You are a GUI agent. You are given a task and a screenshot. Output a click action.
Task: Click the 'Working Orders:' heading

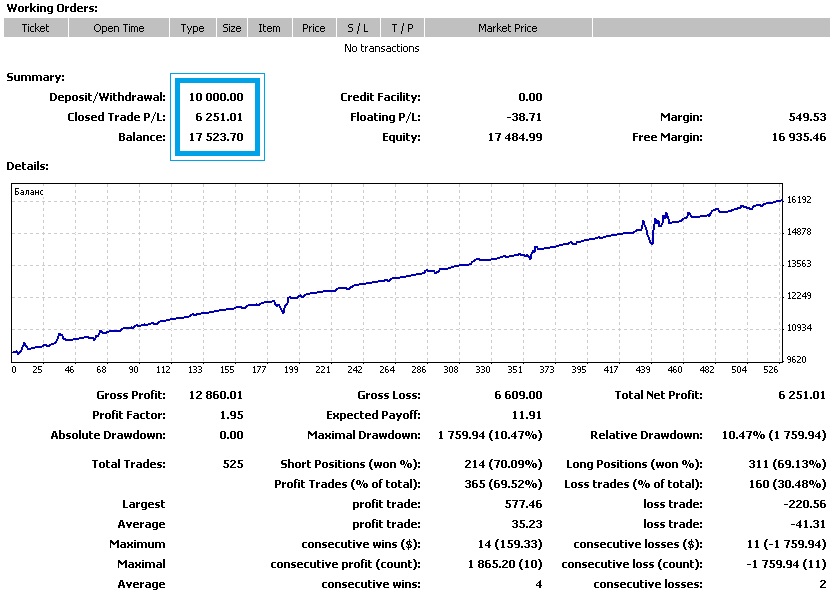point(52,9)
